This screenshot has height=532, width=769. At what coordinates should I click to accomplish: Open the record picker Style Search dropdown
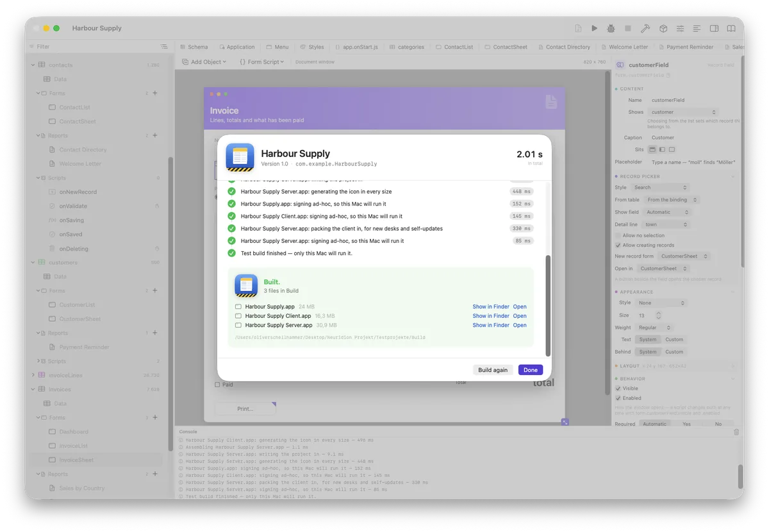coord(660,188)
